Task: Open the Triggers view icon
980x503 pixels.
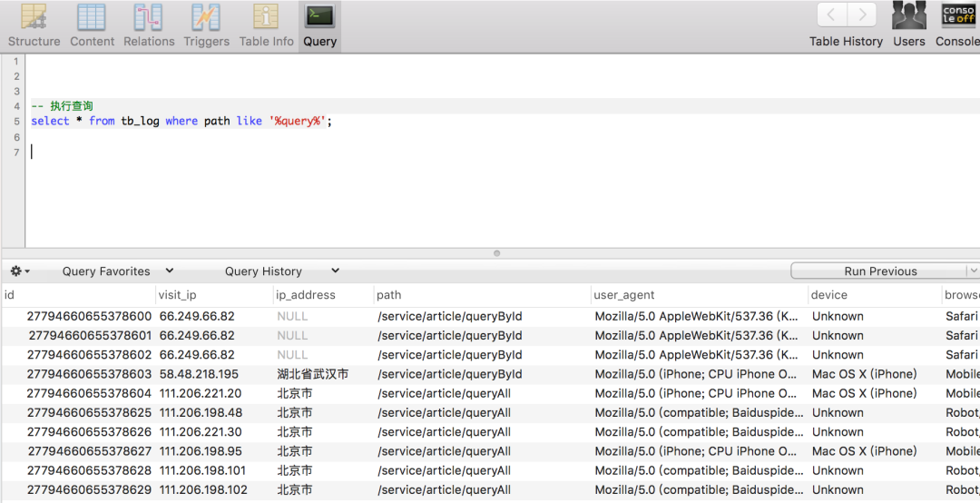Action: 206,17
